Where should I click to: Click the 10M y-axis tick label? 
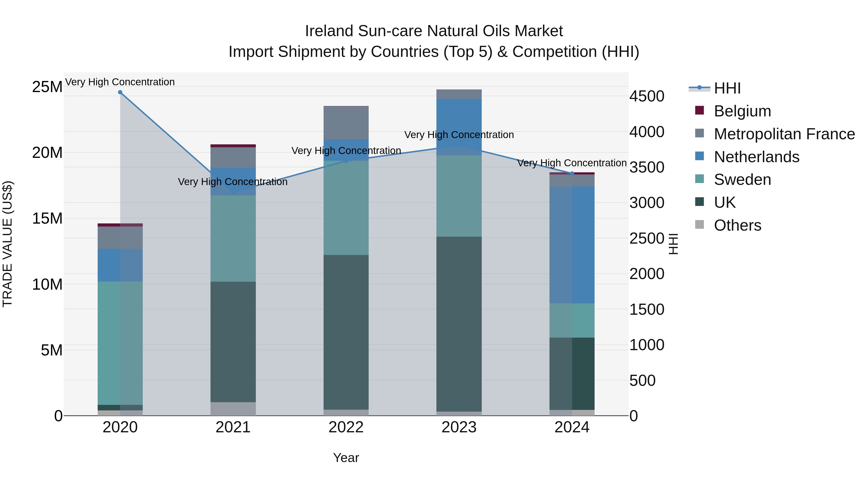[47, 284]
